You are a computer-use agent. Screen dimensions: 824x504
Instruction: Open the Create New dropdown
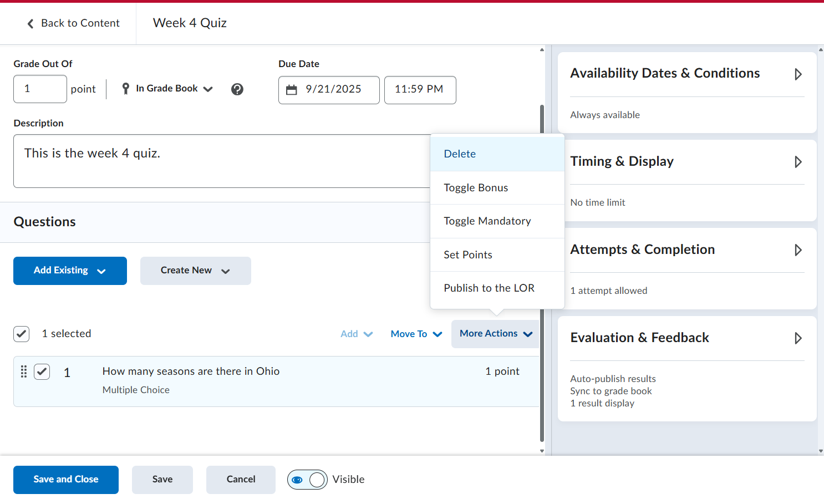pos(196,271)
